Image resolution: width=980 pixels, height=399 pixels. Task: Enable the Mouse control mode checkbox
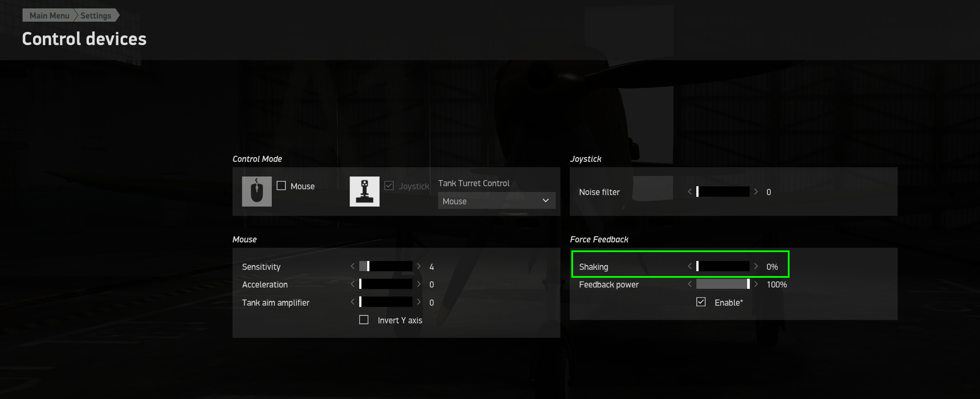281,186
